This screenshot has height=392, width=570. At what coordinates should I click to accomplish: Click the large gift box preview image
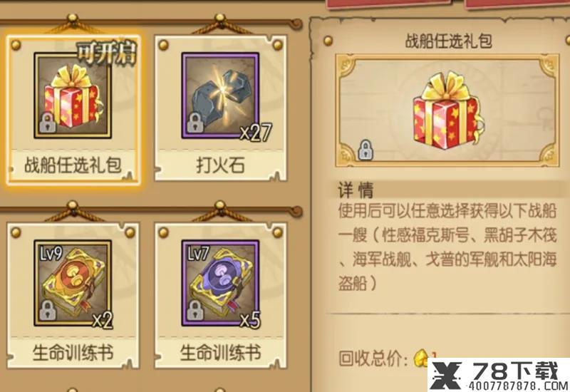(x=448, y=110)
